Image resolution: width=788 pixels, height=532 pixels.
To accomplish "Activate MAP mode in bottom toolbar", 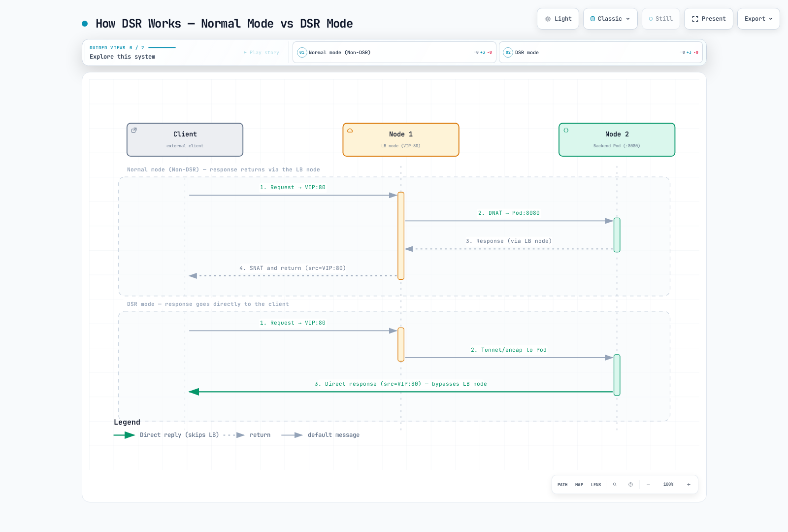I will (579, 485).
